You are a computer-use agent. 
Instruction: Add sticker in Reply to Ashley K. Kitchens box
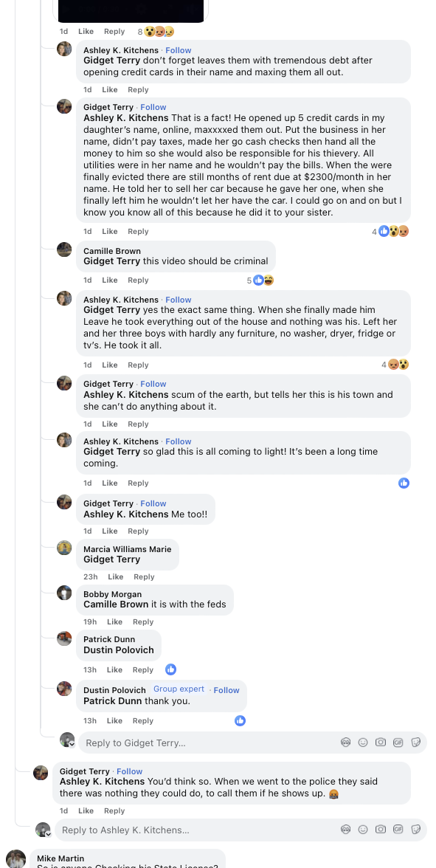pos(416,830)
